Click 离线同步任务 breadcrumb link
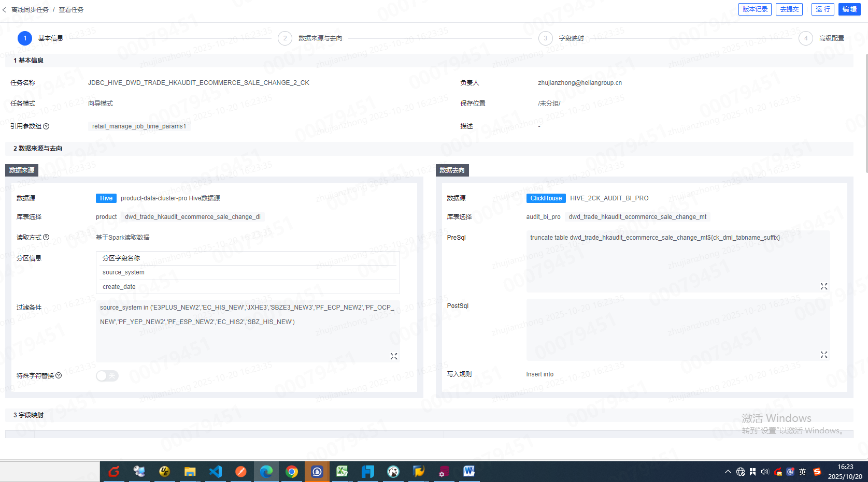This screenshot has width=868, height=482. 30,10
